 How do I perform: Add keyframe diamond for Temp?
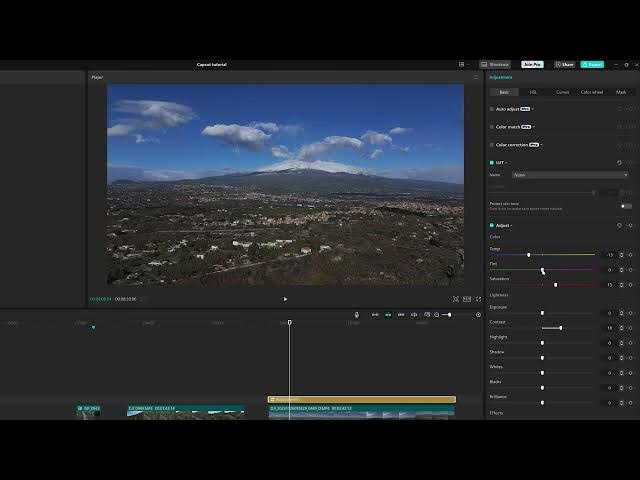[x=631, y=255]
